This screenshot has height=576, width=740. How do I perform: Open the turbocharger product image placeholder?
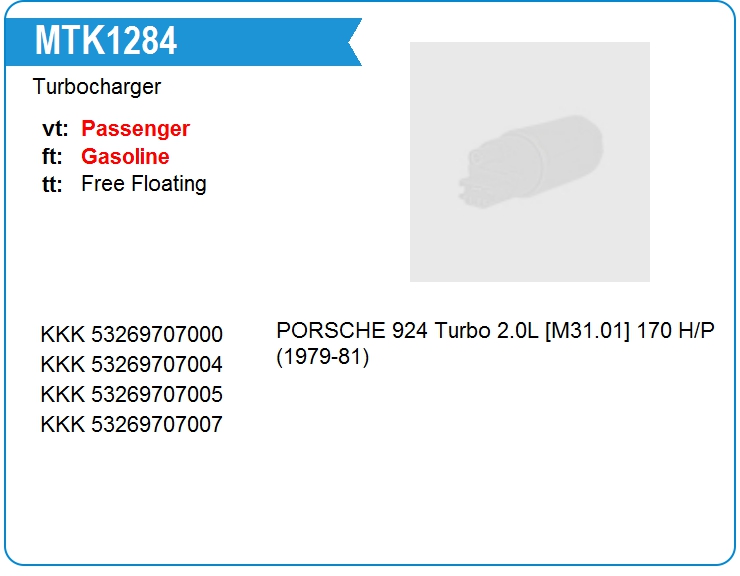pyautogui.click(x=530, y=162)
